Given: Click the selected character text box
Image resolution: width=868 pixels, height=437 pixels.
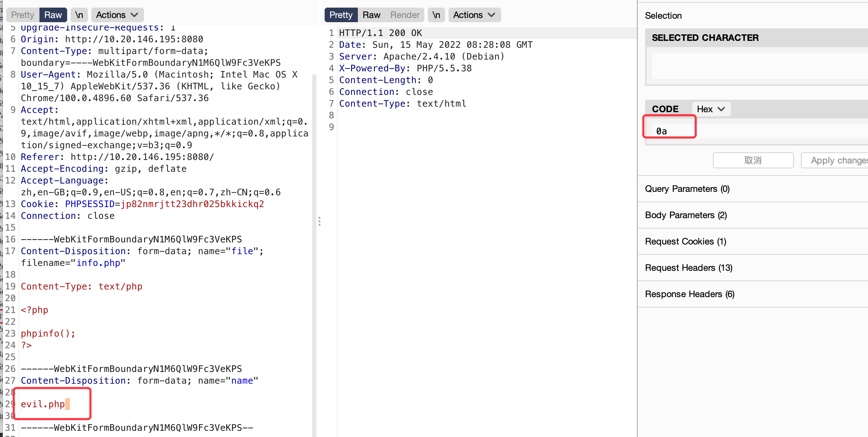Looking at the screenshot, I should (x=758, y=66).
